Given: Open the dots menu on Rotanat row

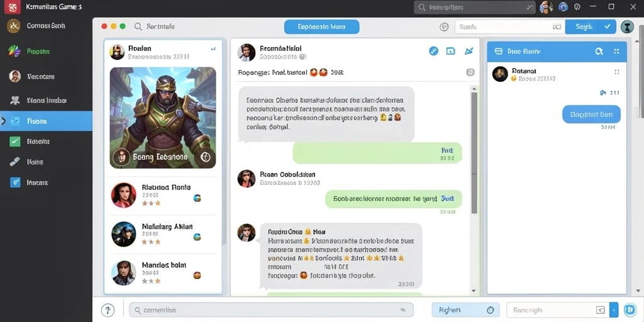Looking at the screenshot, I should (616, 72).
